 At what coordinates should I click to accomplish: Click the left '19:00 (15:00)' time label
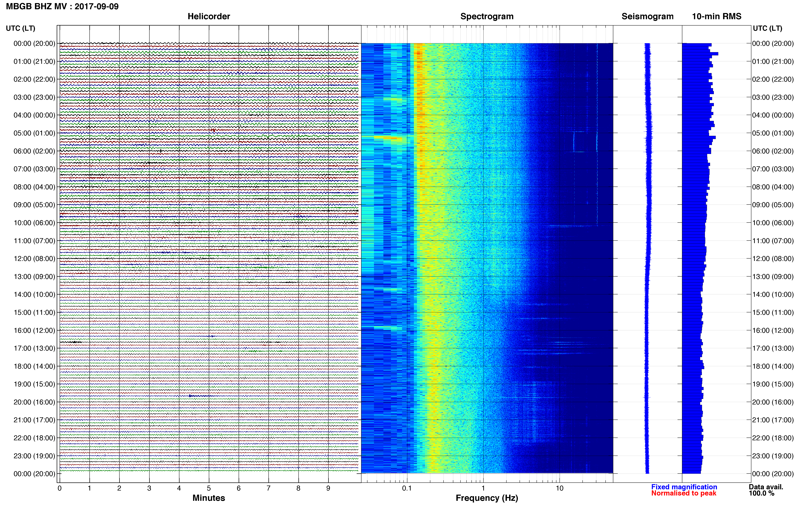pos(34,384)
